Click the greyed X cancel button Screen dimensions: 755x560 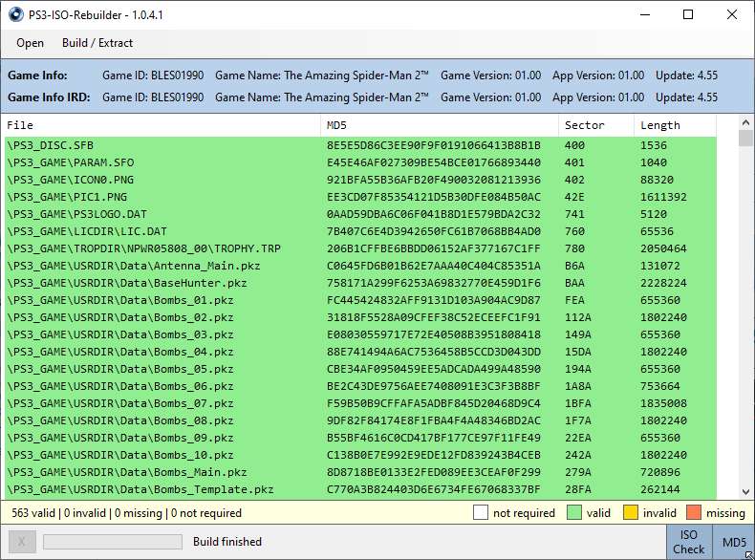pyautogui.click(x=22, y=542)
